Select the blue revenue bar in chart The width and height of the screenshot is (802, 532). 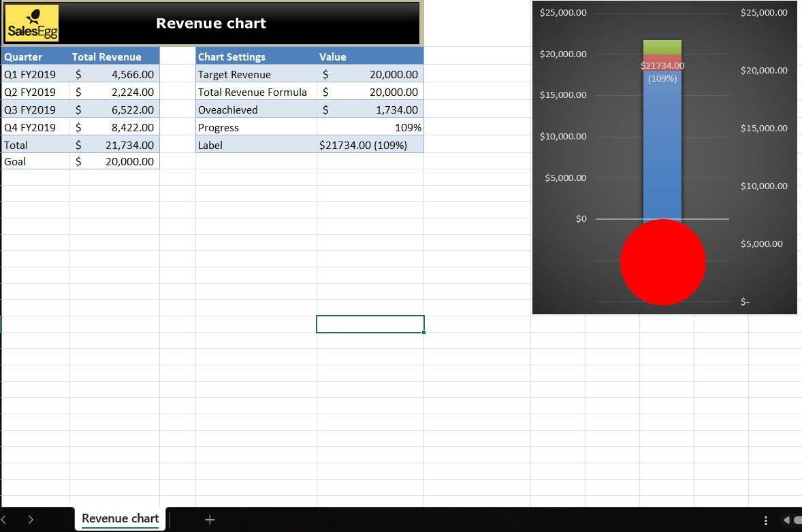coord(662,150)
